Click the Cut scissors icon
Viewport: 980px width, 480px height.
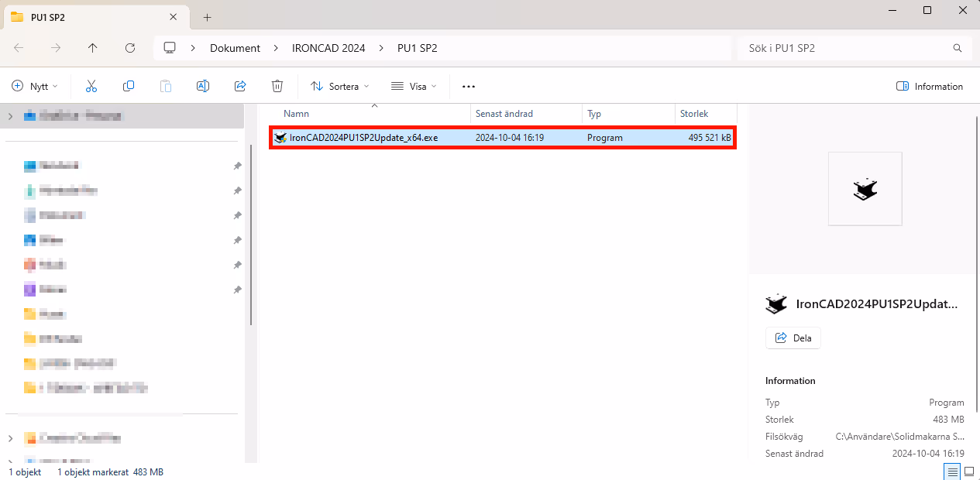click(x=91, y=86)
